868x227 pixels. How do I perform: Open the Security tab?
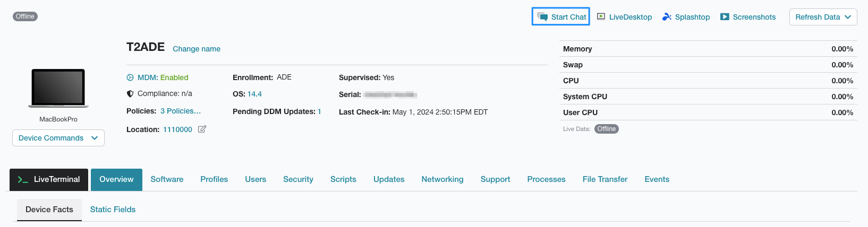(298, 179)
